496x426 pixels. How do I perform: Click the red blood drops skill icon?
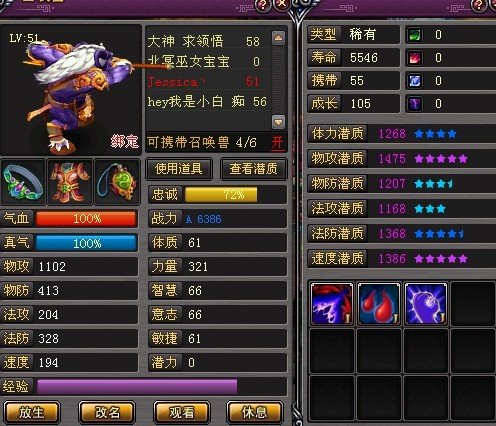(379, 304)
